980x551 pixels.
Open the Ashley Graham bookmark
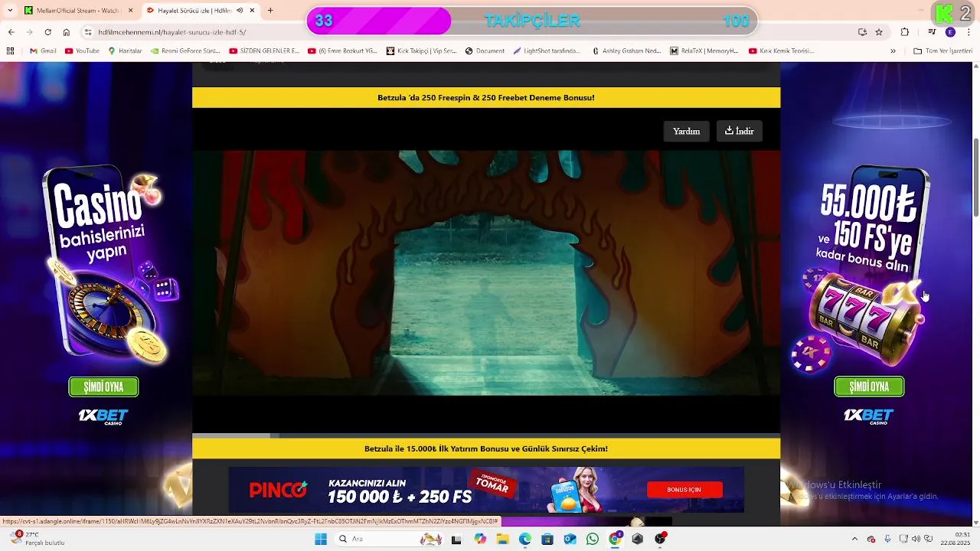(626, 51)
